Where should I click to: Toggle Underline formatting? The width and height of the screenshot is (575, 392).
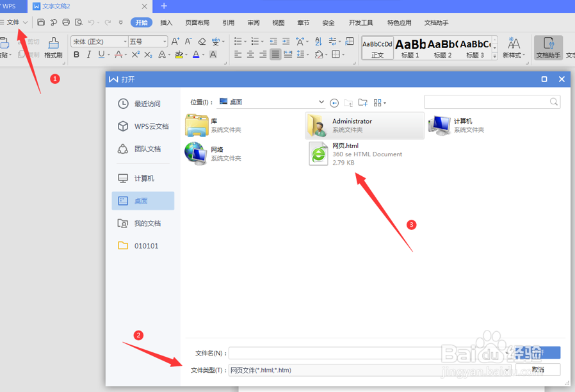point(101,54)
